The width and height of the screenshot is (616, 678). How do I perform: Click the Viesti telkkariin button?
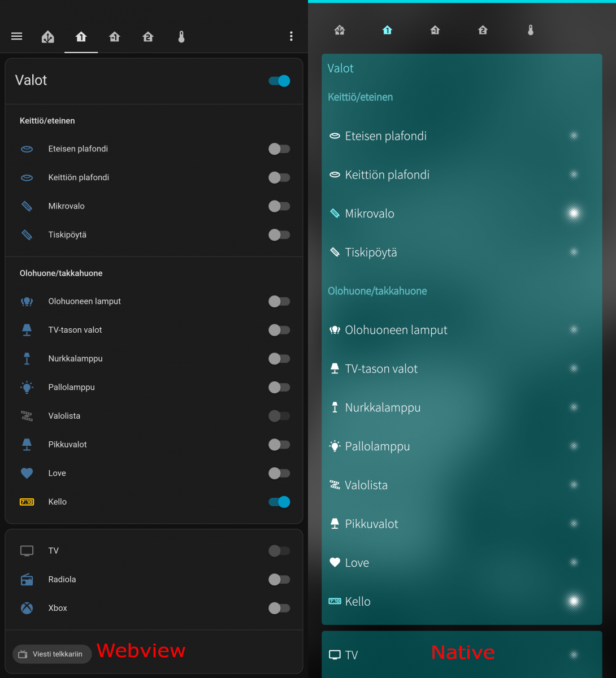point(52,654)
